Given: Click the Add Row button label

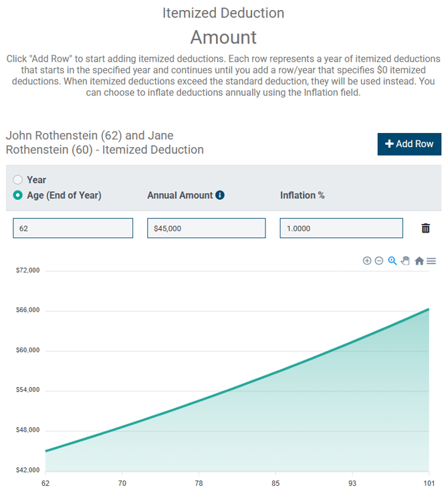Looking at the screenshot, I should pyautogui.click(x=415, y=144).
